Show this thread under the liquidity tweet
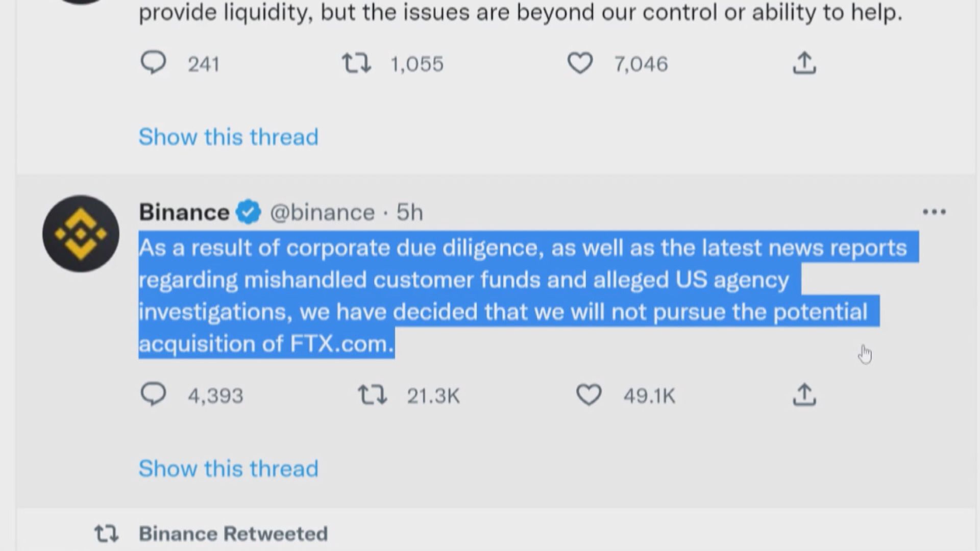 (x=228, y=137)
